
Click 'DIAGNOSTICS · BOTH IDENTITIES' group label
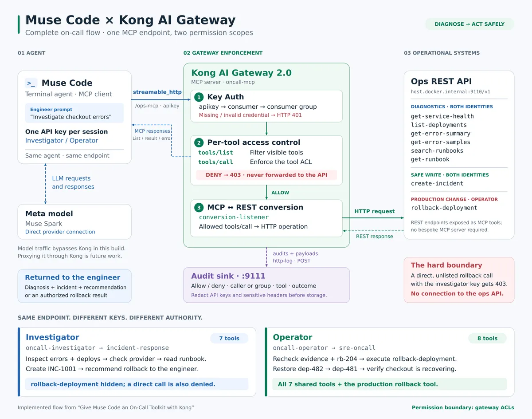(x=452, y=107)
